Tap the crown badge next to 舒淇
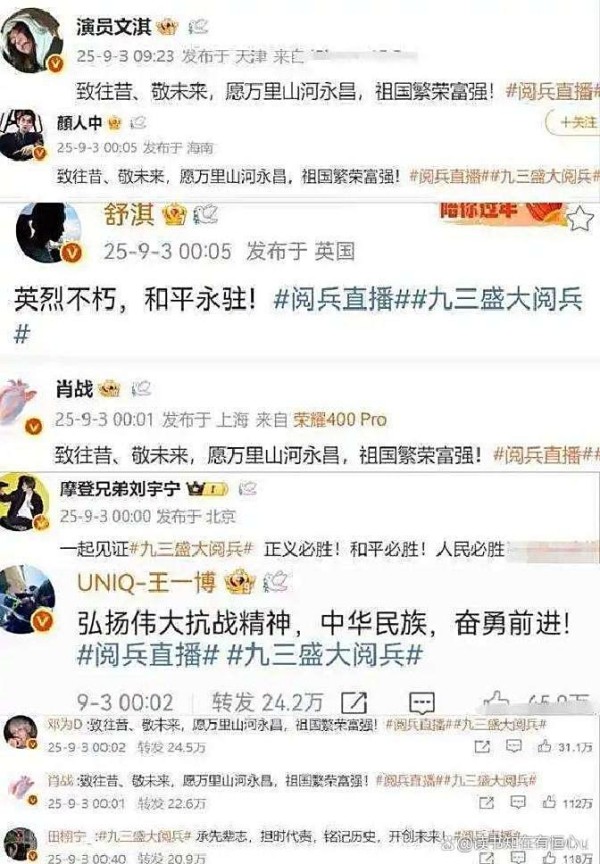 pos(176,215)
